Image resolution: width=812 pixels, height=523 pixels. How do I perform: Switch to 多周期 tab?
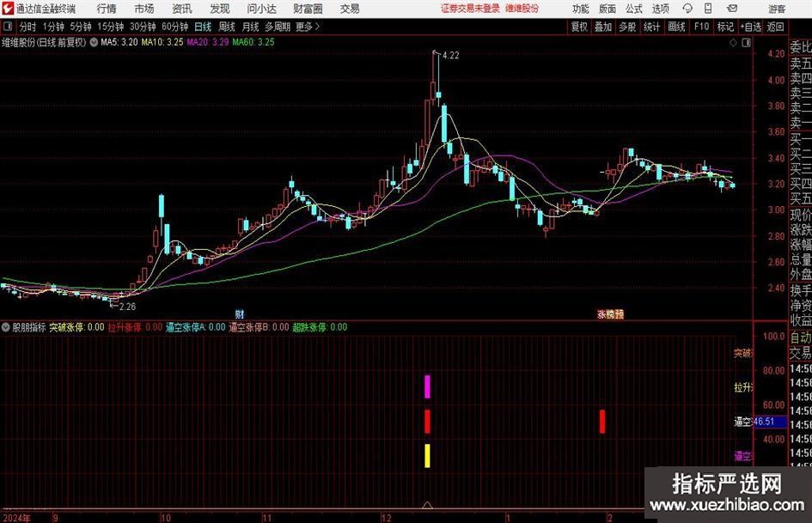(278, 27)
